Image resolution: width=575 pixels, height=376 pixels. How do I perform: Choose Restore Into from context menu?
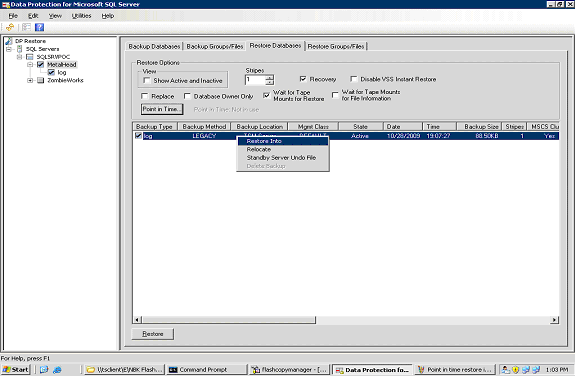point(283,141)
